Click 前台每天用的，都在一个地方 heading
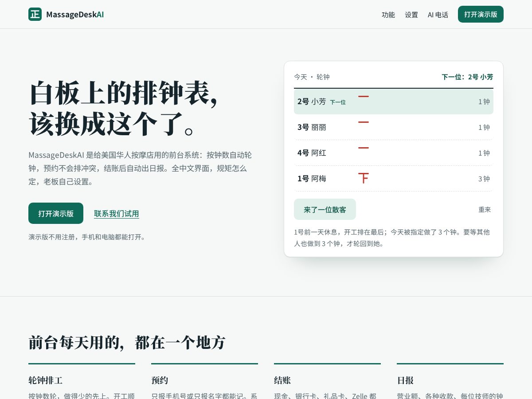 tap(127, 342)
